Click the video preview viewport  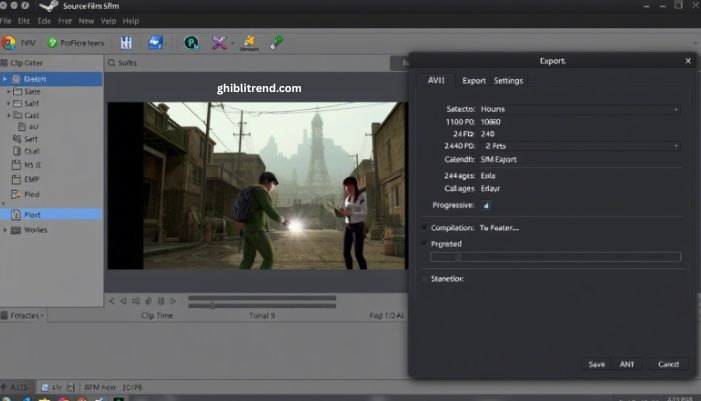[x=258, y=186]
